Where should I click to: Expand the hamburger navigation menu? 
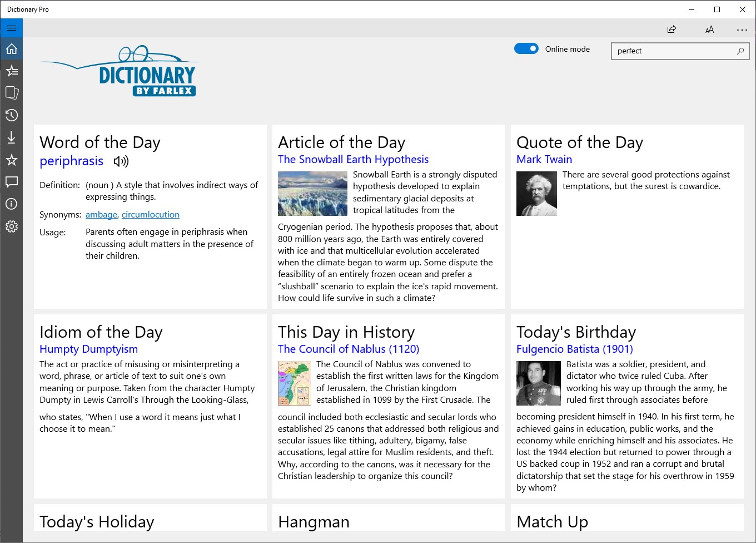[x=11, y=27]
